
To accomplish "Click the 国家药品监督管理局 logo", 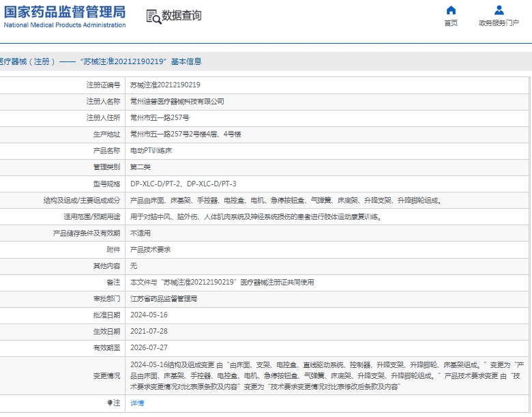I will coord(65,16).
